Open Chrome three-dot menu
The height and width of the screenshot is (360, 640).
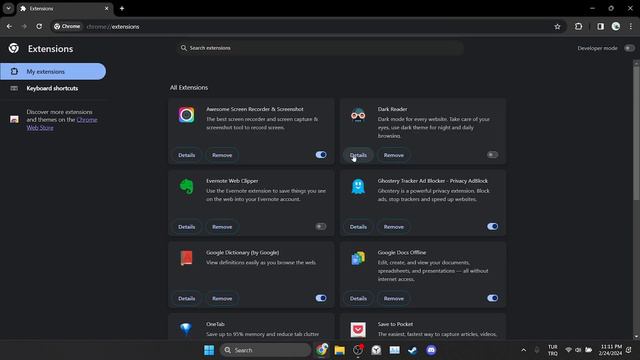point(631,27)
